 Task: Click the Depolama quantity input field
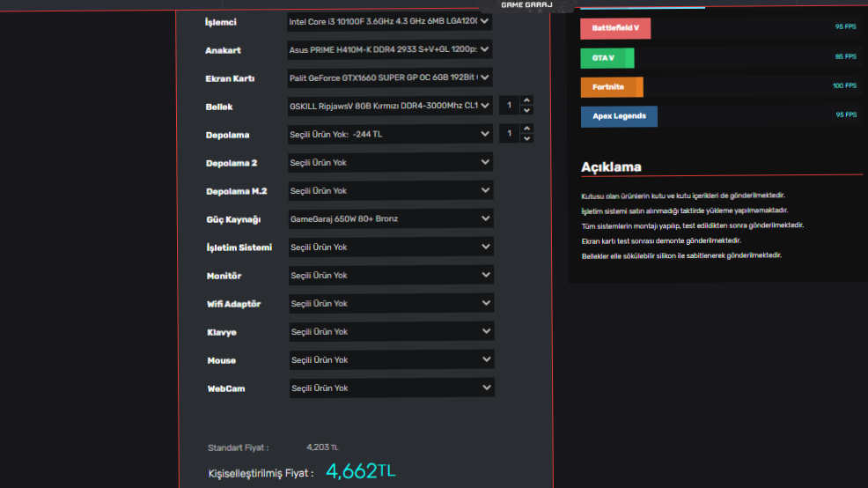[510, 134]
